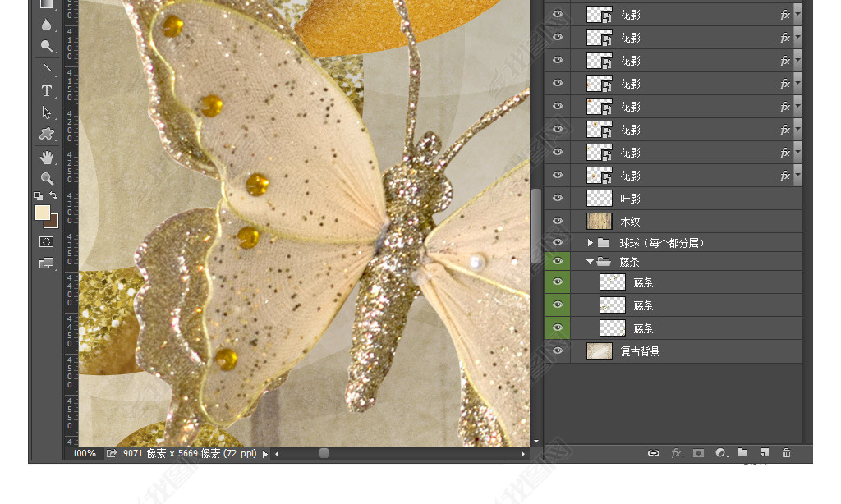Create a new layer with bottom icon

[x=765, y=453]
